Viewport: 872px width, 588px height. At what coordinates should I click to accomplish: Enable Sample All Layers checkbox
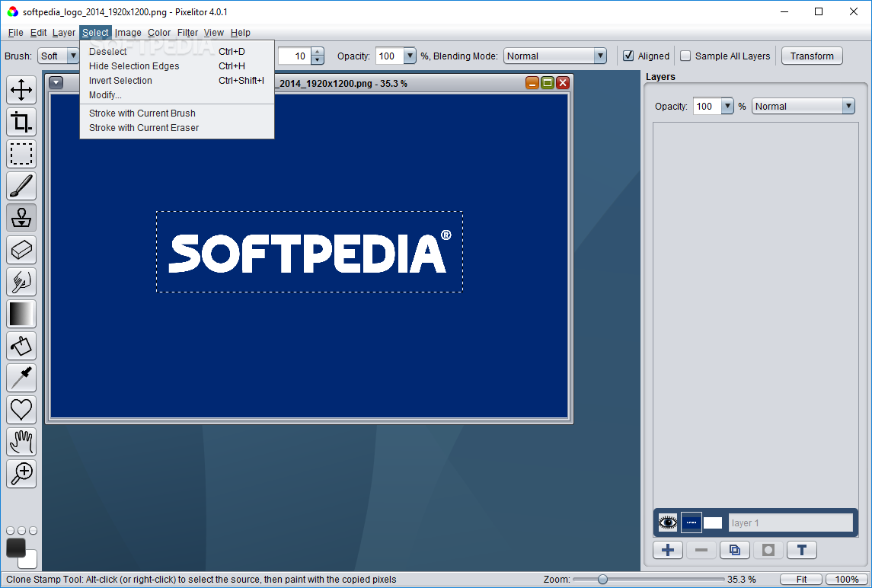tap(685, 56)
